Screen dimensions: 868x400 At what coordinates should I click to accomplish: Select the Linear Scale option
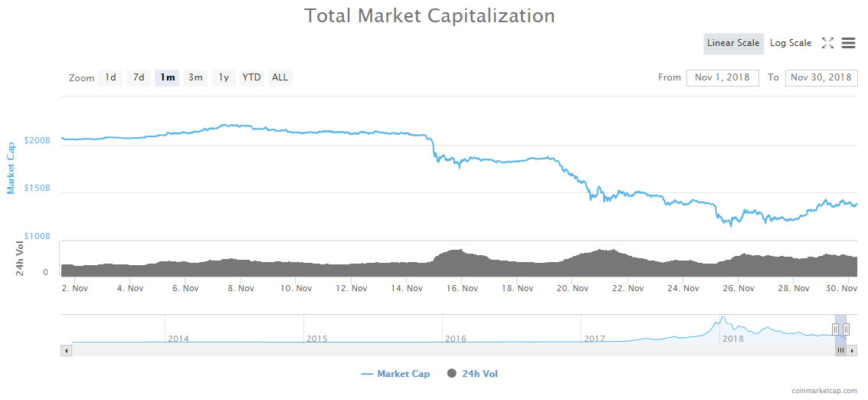(x=733, y=43)
